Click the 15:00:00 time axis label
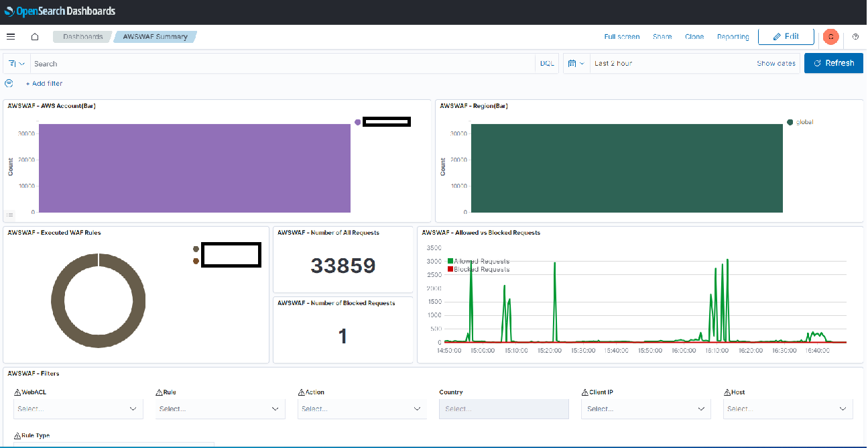The width and height of the screenshot is (868, 448). point(483,350)
